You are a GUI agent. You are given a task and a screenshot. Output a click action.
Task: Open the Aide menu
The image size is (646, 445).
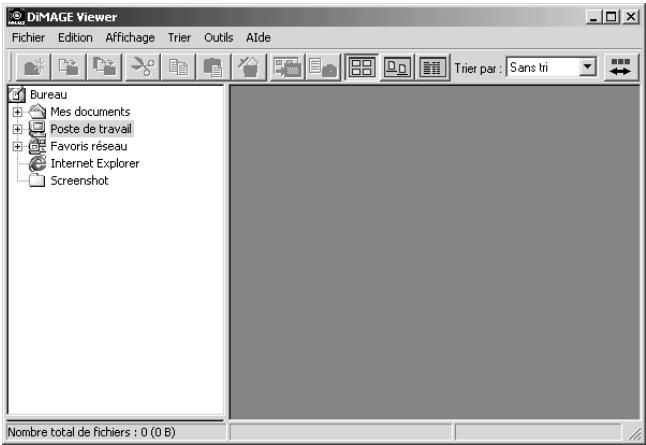tap(258, 37)
